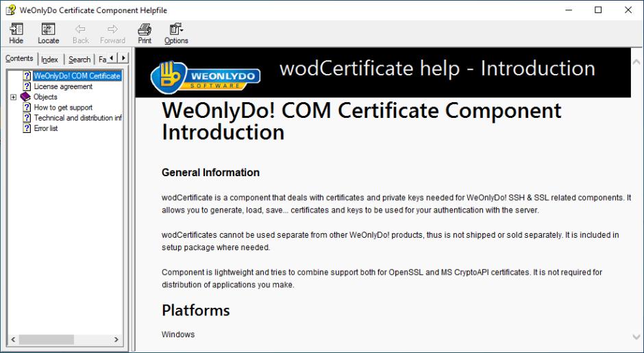Image resolution: width=644 pixels, height=353 pixels.
Task: Switch to the Index tab
Action: coord(50,60)
